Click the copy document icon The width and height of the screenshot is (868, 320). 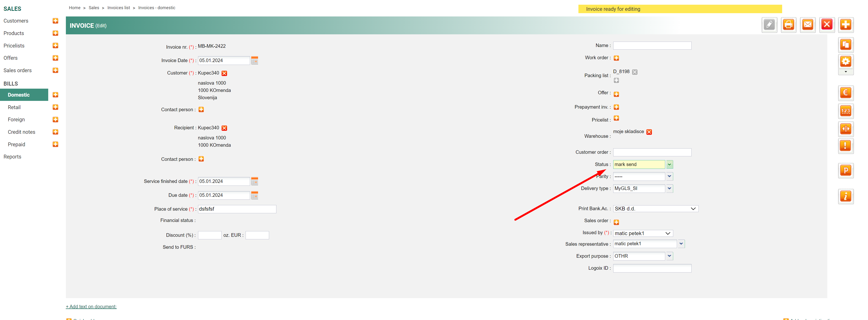click(845, 45)
